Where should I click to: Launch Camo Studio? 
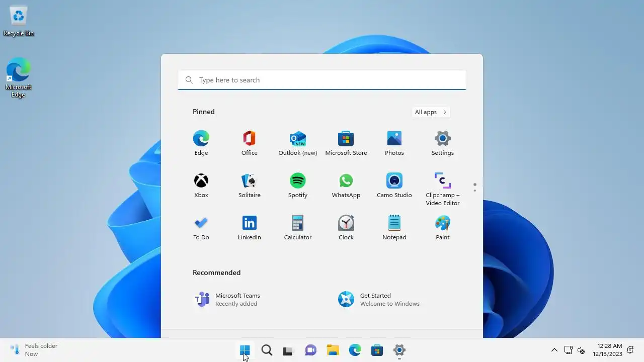pos(394,186)
